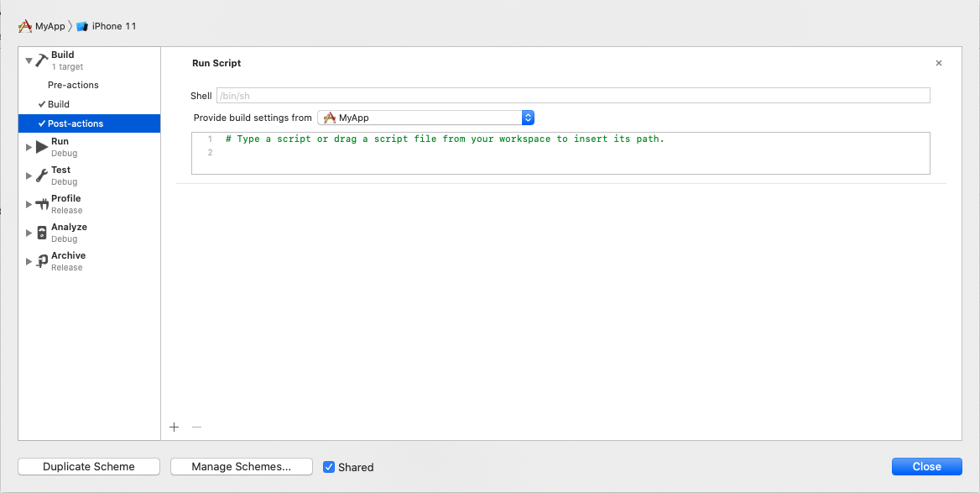The image size is (980, 493).
Task: Click the Run play icon
Action: (42, 147)
